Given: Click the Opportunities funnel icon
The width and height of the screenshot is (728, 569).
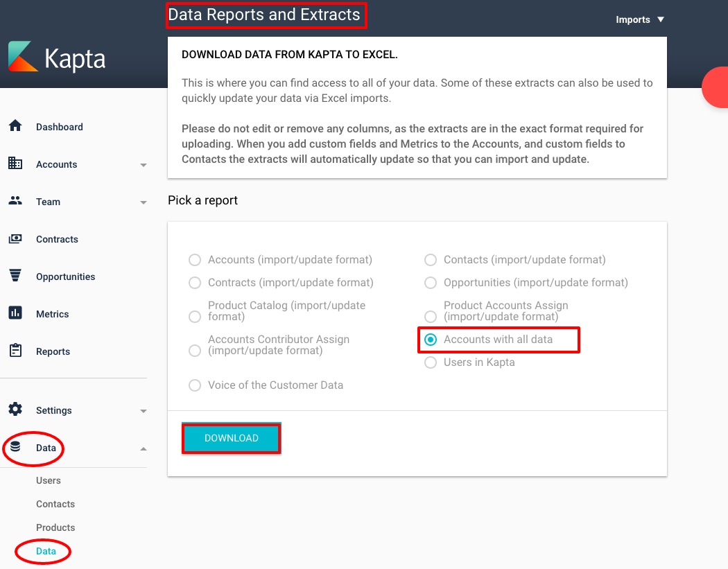Looking at the screenshot, I should pos(15,276).
